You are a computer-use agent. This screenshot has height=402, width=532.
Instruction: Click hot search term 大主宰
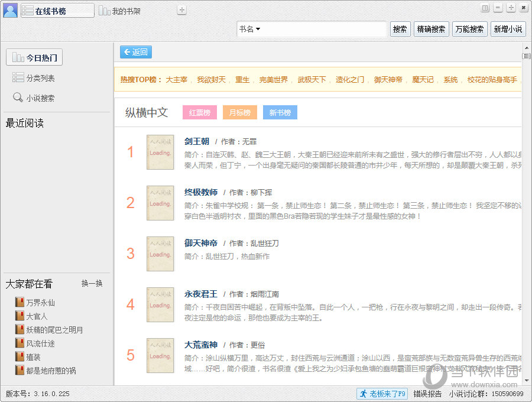pos(176,80)
